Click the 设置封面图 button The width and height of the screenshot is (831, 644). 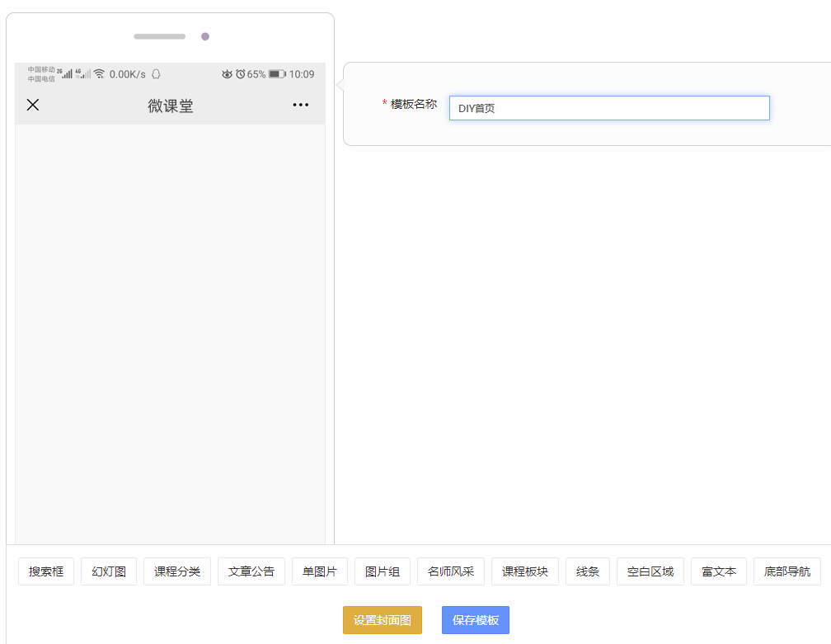383,620
